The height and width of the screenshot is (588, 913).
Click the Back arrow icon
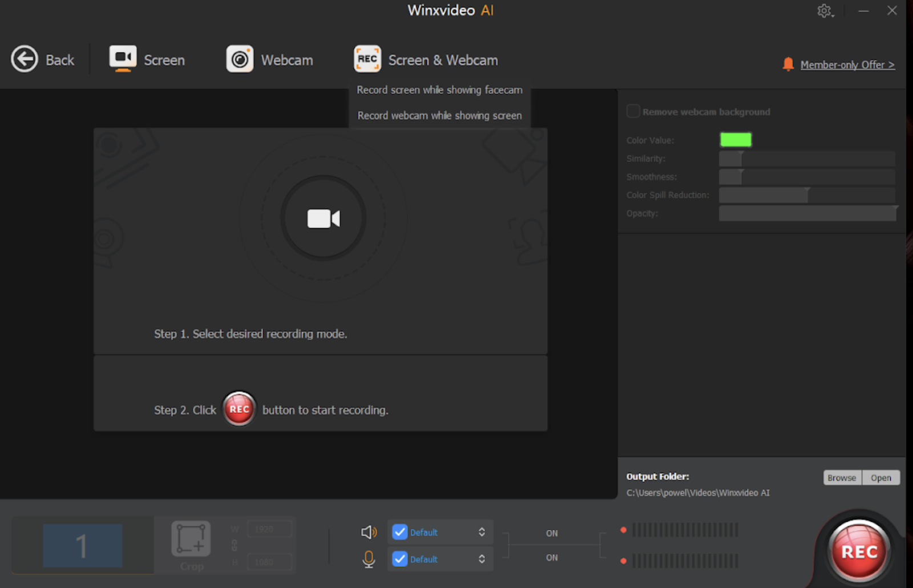tap(25, 59)
